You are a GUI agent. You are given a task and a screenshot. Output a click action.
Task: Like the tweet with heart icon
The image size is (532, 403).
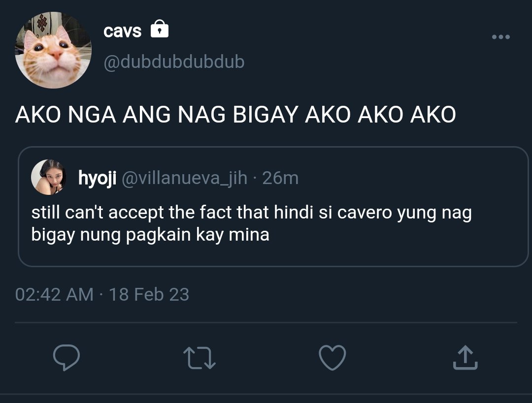(332, 358)
